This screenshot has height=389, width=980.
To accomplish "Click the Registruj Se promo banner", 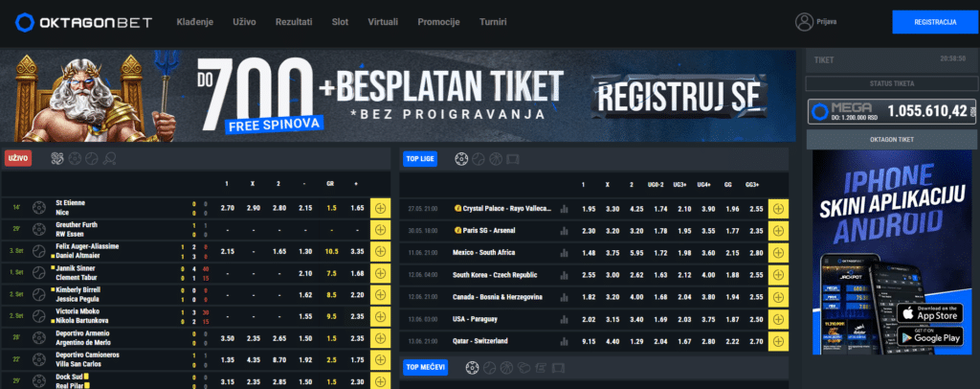I will click(679, 96).
